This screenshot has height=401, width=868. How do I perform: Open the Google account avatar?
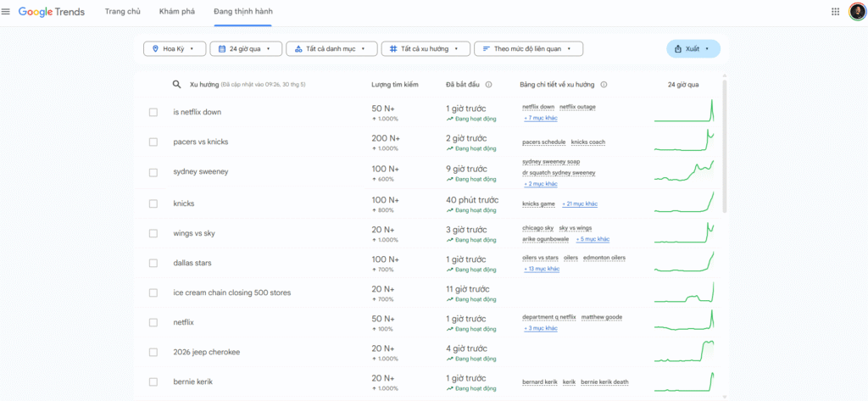click(x=857, y=12)
